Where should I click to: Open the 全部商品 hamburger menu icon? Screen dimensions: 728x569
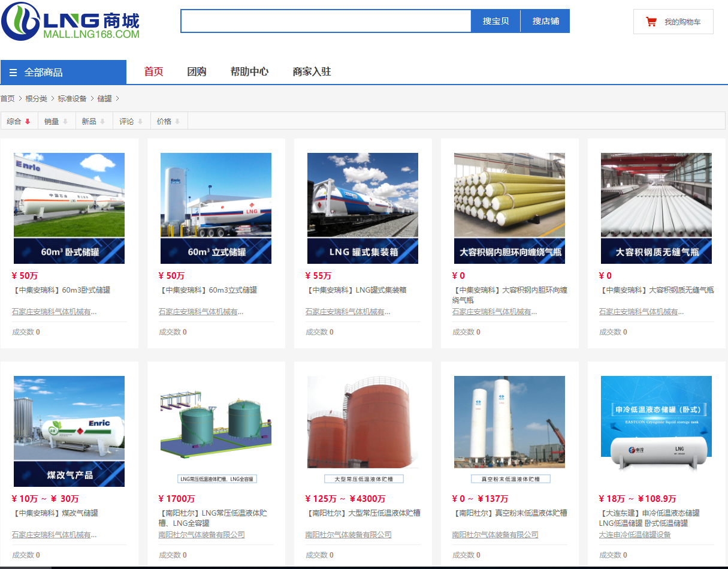(x=13, y=73)
